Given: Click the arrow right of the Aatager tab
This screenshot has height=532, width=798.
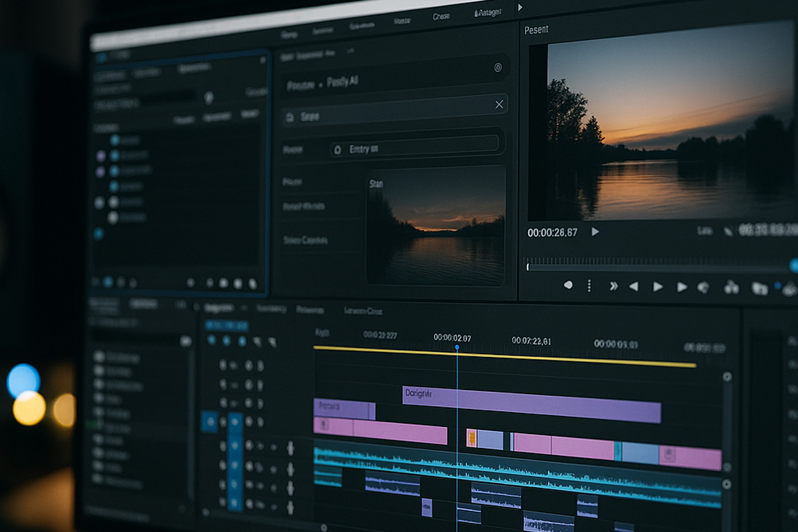Looking at the screenshot, I should coord(520,8).
